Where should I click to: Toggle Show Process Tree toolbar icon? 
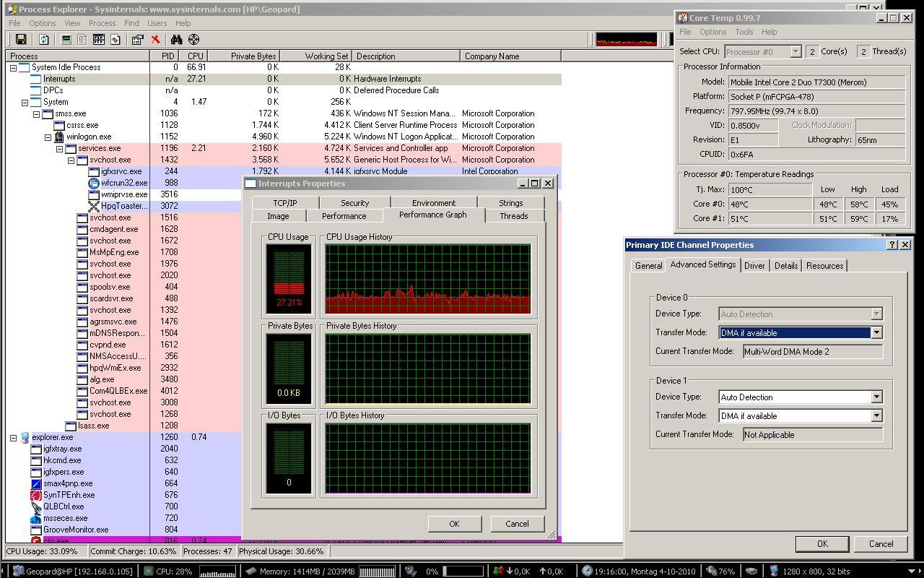pyautogui.click(x=82, y=40)
